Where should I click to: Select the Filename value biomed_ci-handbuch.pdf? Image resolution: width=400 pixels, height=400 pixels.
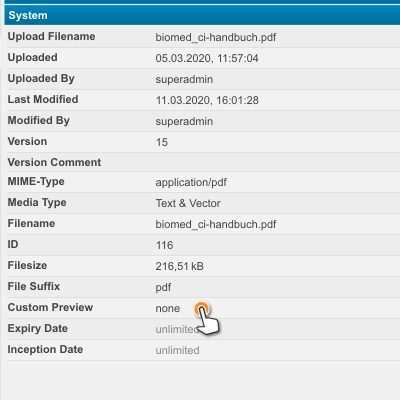[216, 224]
